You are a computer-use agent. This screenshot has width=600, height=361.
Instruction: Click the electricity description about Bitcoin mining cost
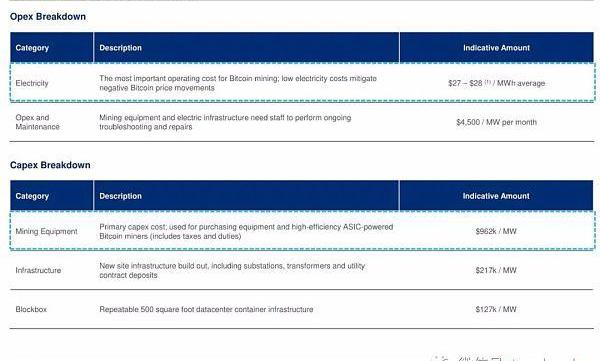point(238,83)
